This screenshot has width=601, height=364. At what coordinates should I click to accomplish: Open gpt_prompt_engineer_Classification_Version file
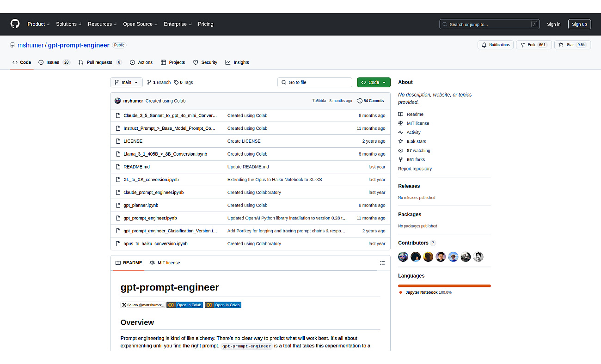coord(170,231)
